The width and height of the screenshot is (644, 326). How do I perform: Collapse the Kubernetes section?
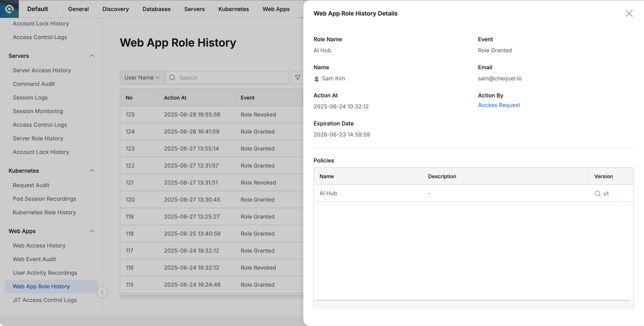tap(92, 171)
